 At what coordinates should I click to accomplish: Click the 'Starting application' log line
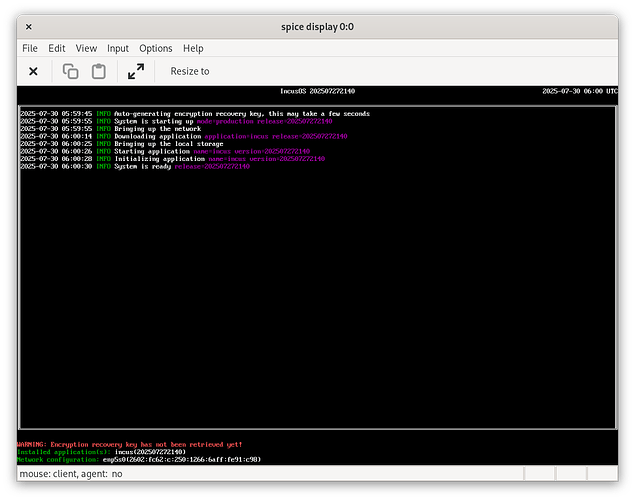click(x=165, y=151)
